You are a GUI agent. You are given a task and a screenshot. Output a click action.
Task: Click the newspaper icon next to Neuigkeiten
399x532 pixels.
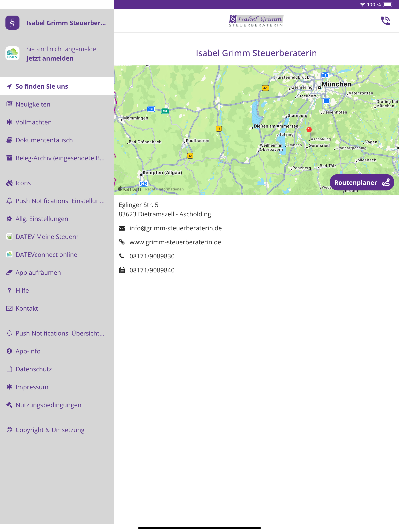(x=9, y=104)
